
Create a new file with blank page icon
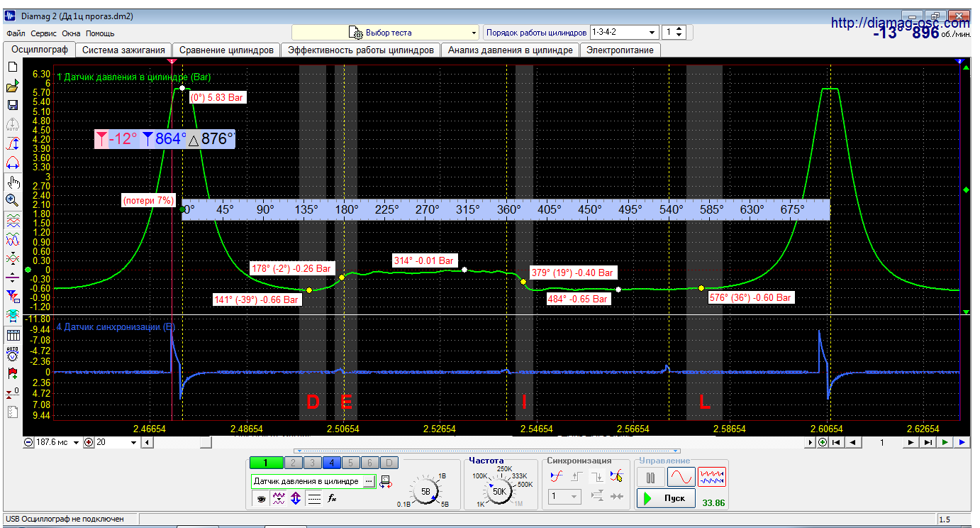[x=12, y=67]
